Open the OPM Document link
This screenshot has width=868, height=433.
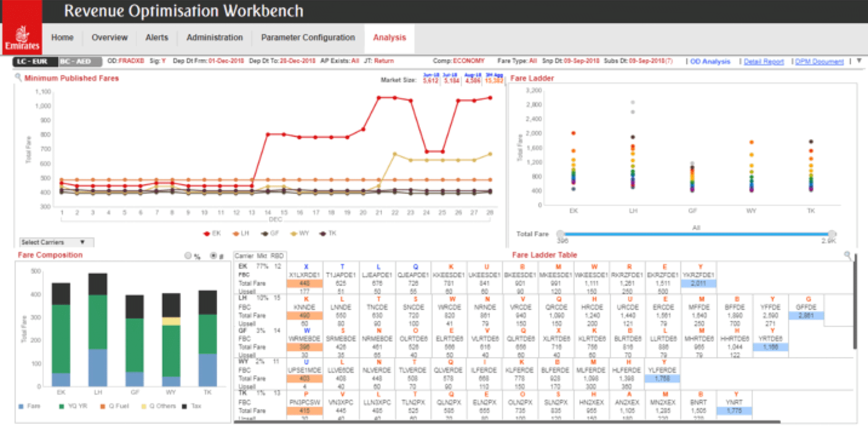tap(819, 62)
